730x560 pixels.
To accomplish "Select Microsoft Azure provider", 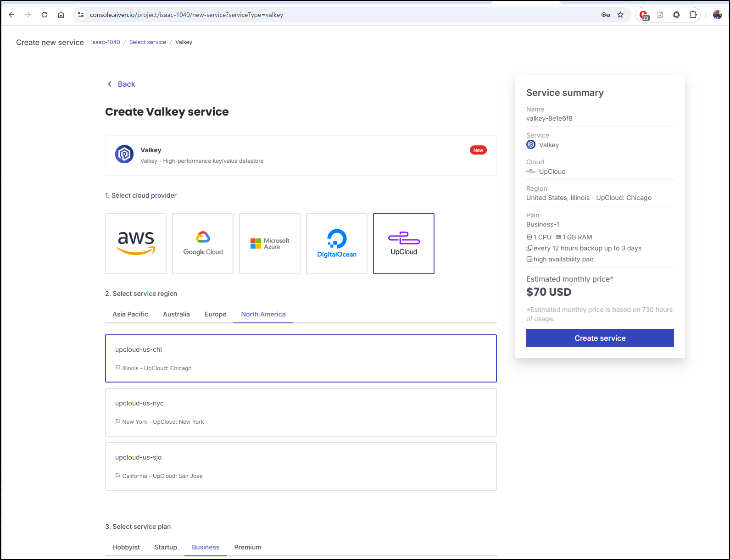I will 270,244.
